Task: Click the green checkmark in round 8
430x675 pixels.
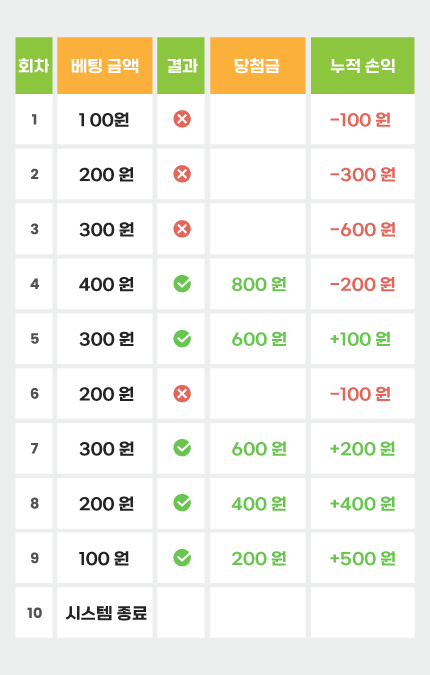Action: 182,503
